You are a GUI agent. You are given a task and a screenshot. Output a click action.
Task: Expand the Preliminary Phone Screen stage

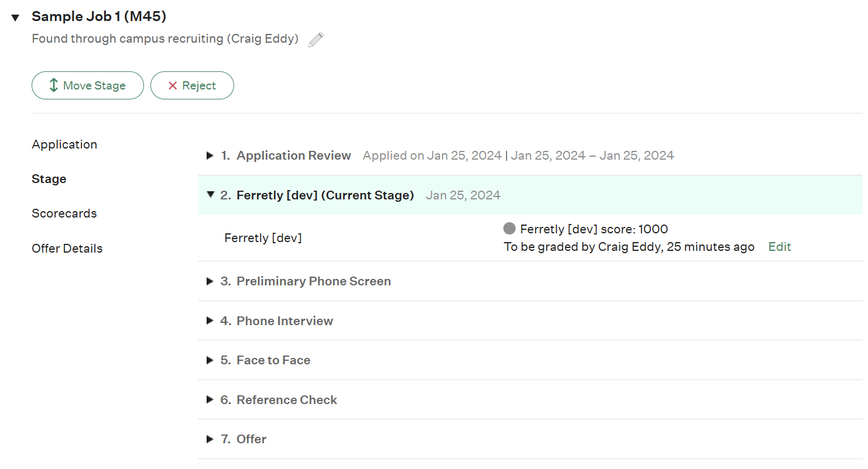[210, 281]
